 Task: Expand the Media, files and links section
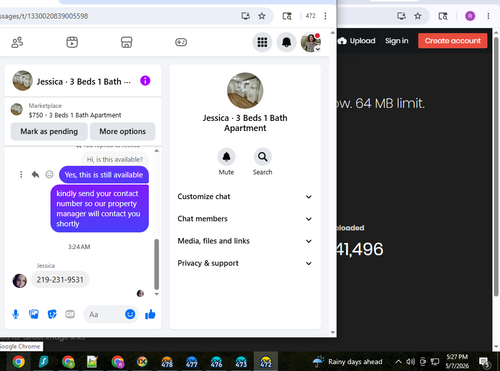pyautogui.click(x=245, y=241)
